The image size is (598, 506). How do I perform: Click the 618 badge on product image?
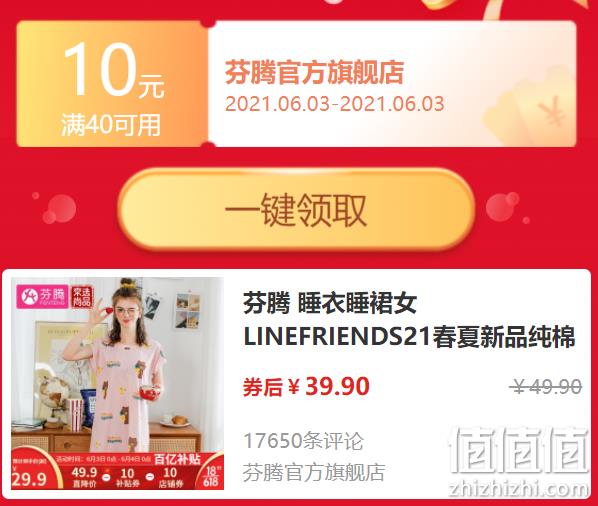[x=211, y=477]
